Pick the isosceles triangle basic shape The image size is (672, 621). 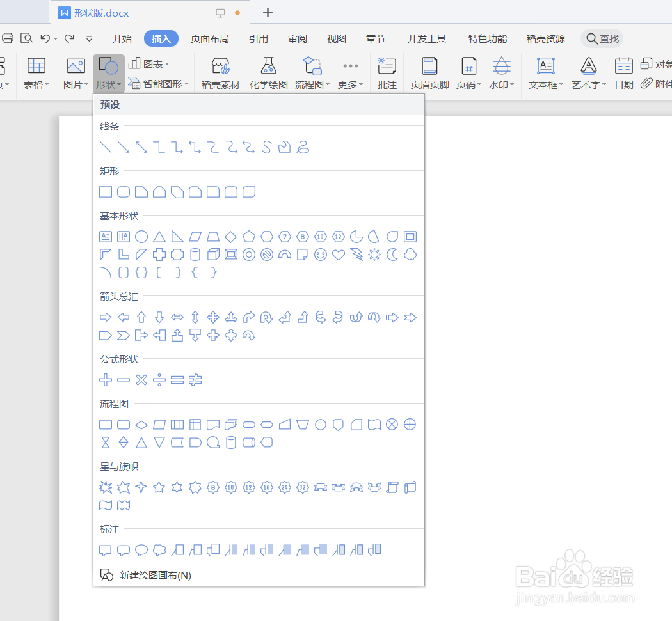click(159, 237)
